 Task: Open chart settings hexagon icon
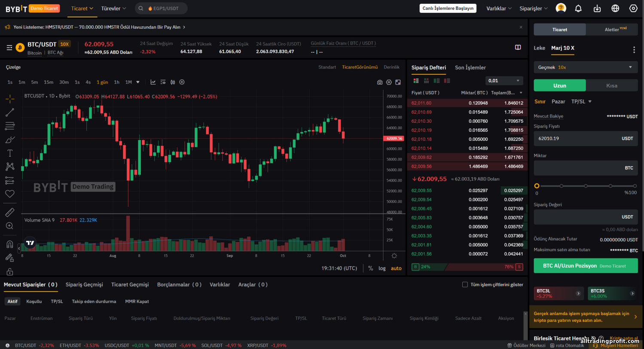[x=389, y=82]
